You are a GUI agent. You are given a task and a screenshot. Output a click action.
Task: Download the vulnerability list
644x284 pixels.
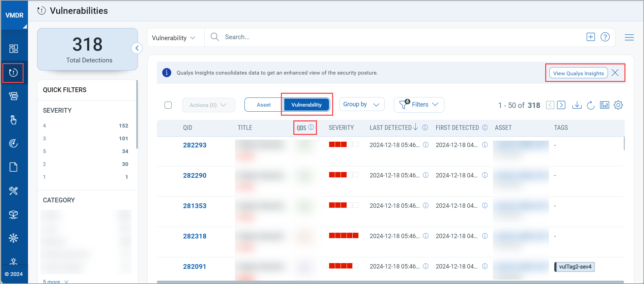point(577,105)
